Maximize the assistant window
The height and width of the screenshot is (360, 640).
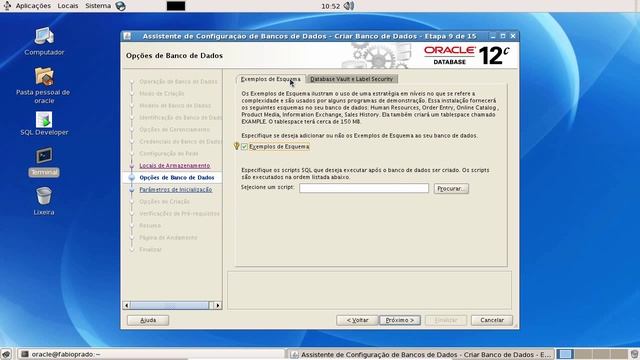503,36
